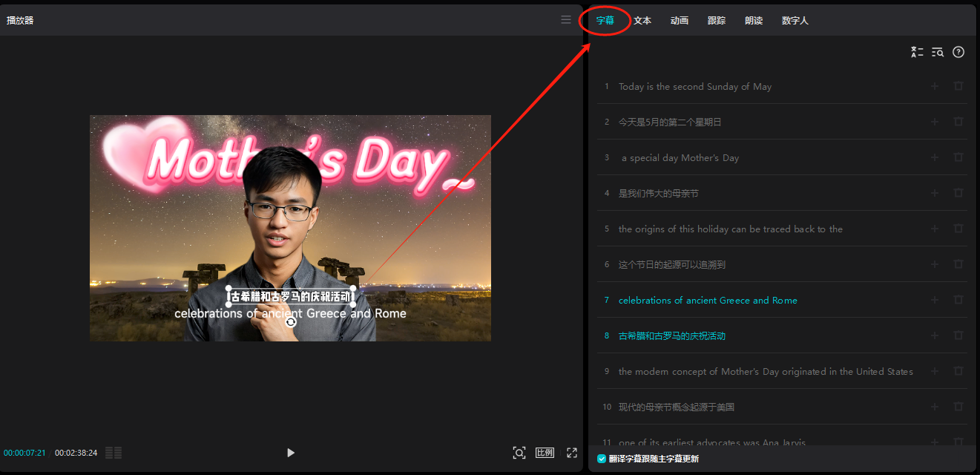Add a line after 这个节日的起源可以追溯到
This screenshot has height=475, width=980.
coord(935,264)
